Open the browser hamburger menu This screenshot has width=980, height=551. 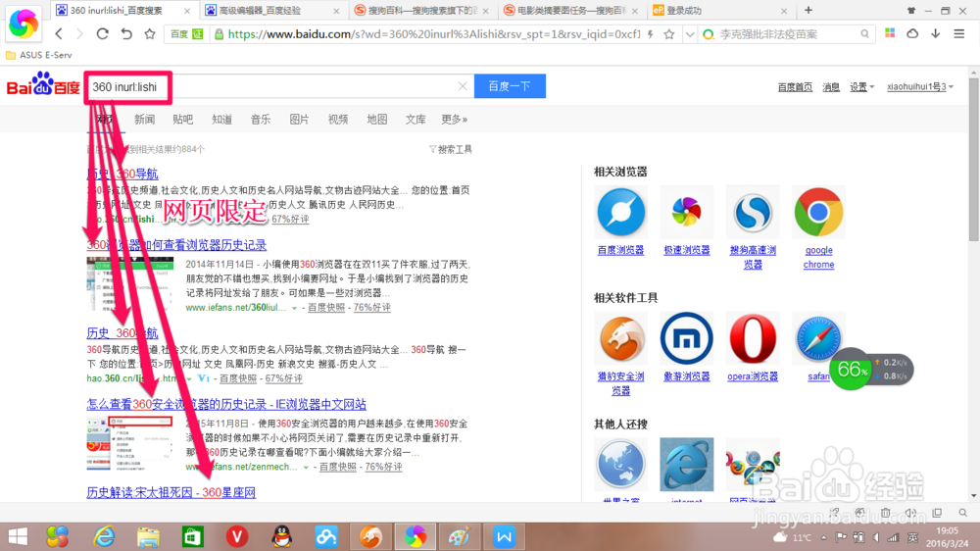tap(958, 33)
